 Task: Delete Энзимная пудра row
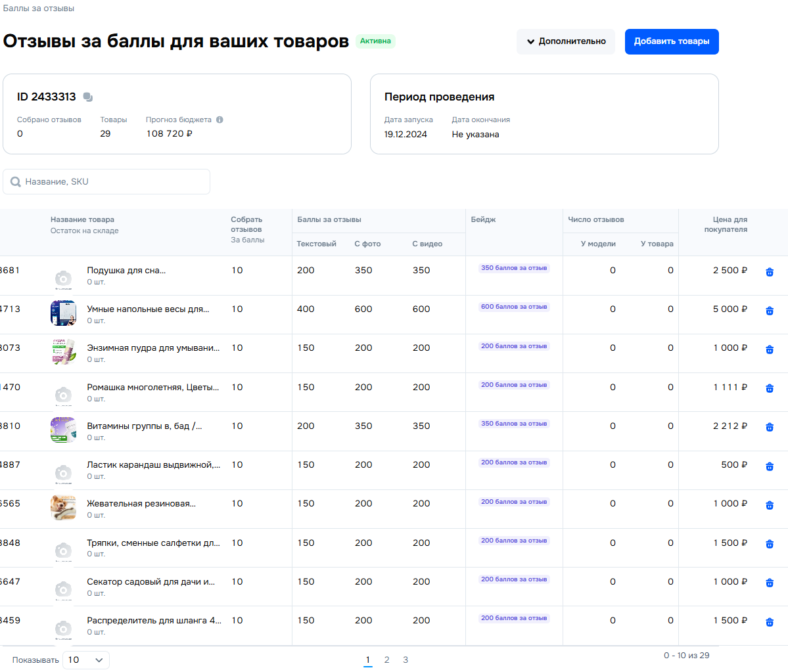[x=770, y=349]
